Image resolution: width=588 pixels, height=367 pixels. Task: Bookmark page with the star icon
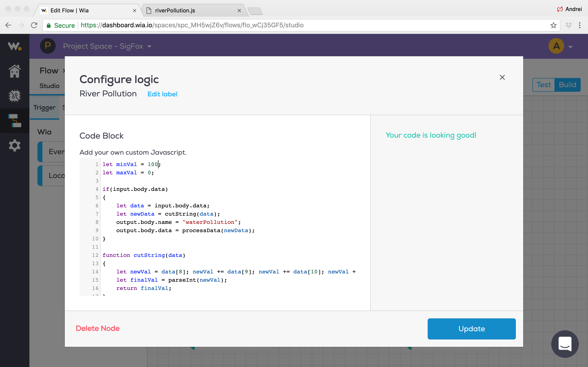tap(553, 25)
